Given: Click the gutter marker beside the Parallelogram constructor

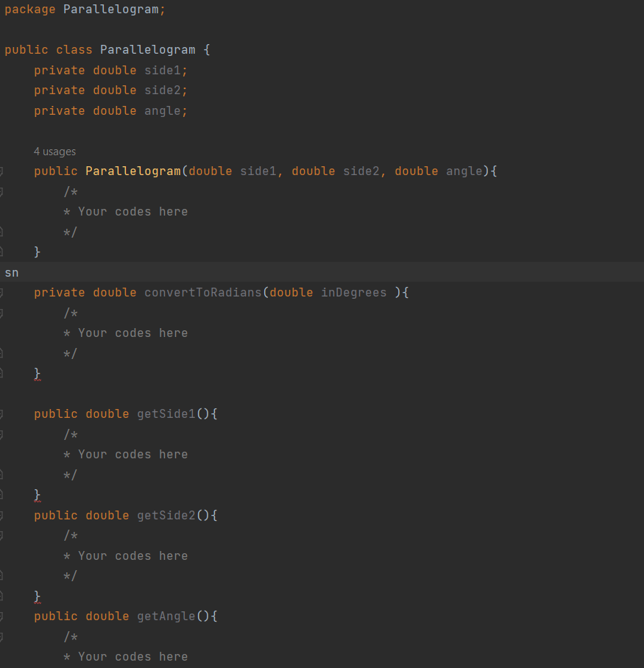Looking at the screenshot, I should (x=3, y=171).
